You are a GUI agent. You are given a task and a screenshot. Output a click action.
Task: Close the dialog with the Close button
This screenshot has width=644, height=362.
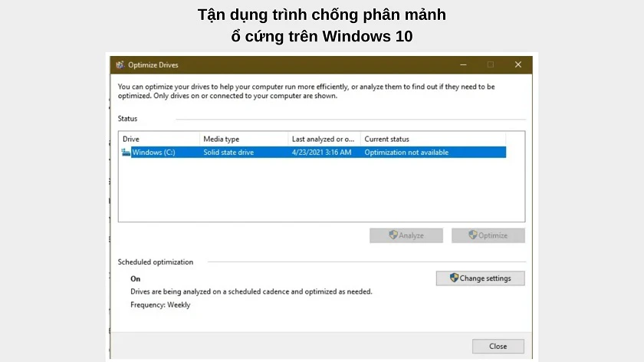click(x=498, y=347)
